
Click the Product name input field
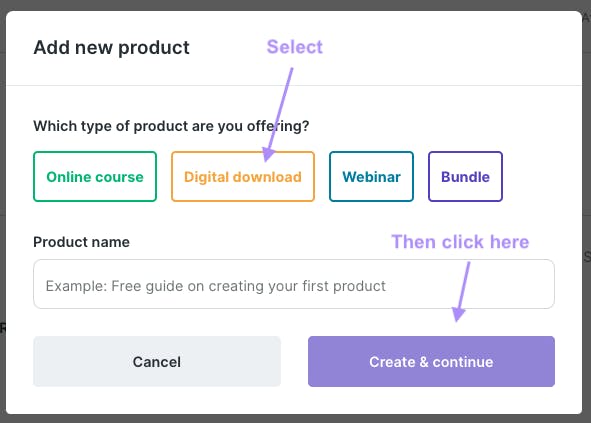(294, 284)
